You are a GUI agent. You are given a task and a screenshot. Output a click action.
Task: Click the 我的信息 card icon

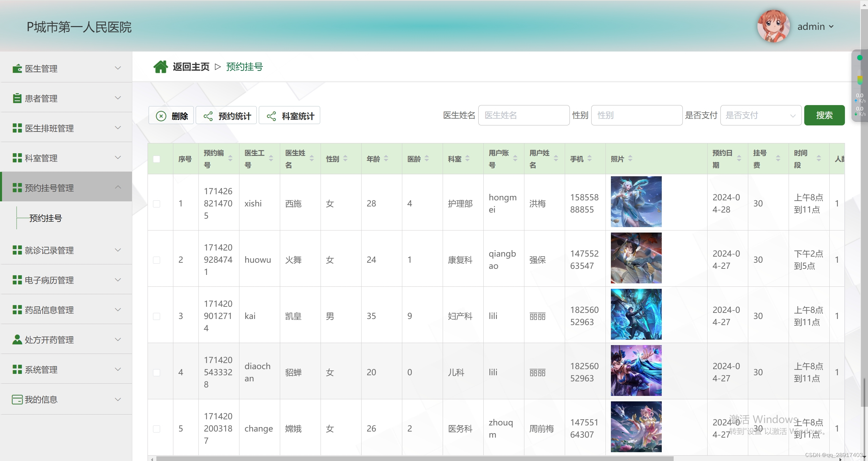click(x=17, y=399)
